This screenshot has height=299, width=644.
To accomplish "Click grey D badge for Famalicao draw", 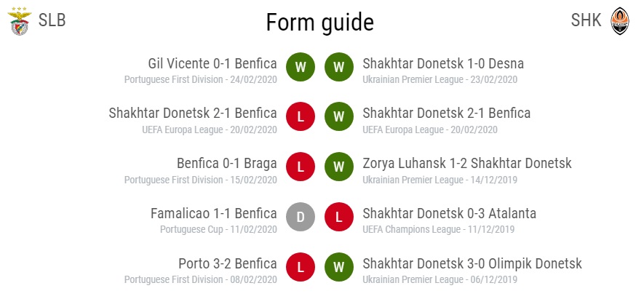I will tap(301, 217).
